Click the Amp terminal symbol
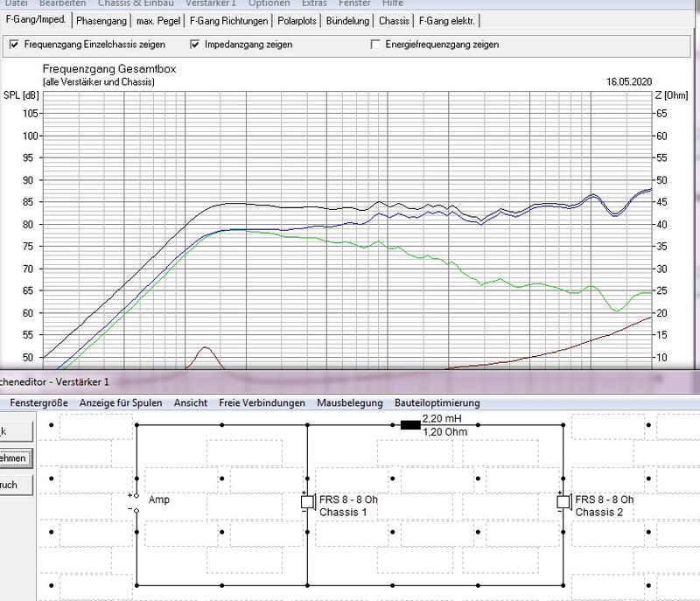This screenshot has width=700, height=601. point(136,502)
